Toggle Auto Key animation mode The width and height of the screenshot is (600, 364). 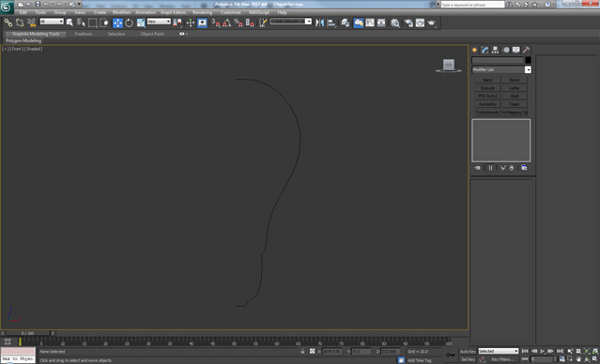pos(468,352)
